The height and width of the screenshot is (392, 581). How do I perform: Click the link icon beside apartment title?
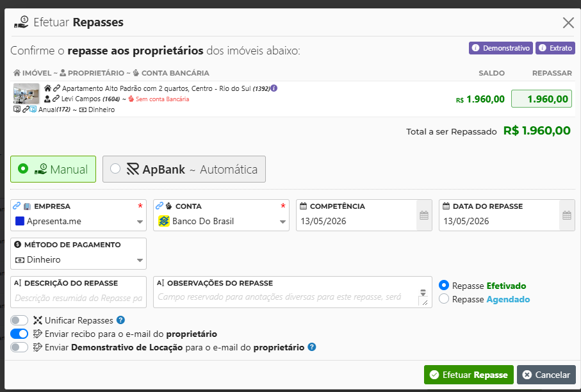(x=56, y=88)
